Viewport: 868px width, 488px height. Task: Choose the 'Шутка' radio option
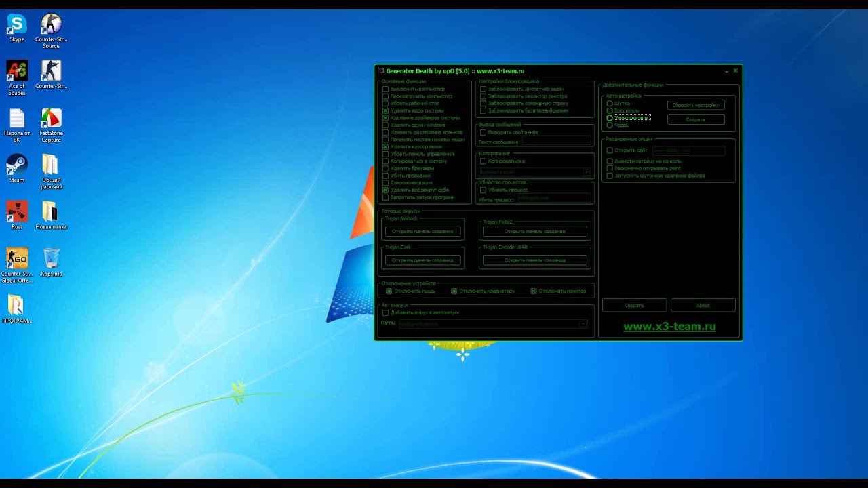tap(610, 104)
